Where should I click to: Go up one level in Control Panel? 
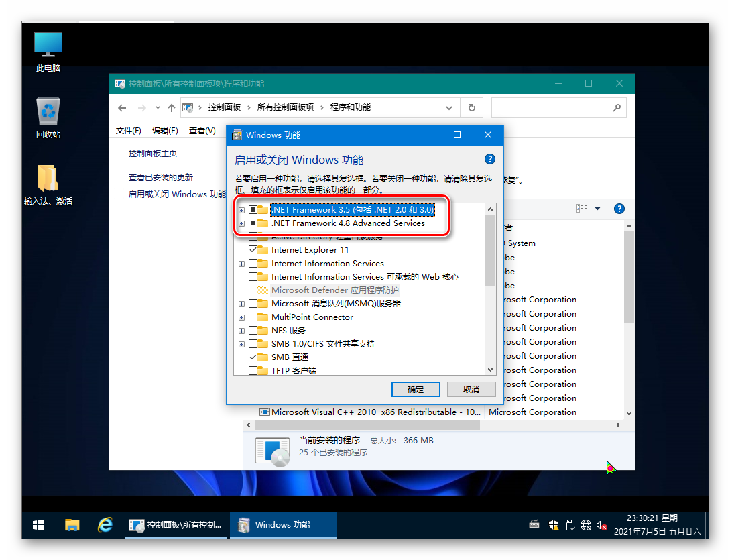172,107
